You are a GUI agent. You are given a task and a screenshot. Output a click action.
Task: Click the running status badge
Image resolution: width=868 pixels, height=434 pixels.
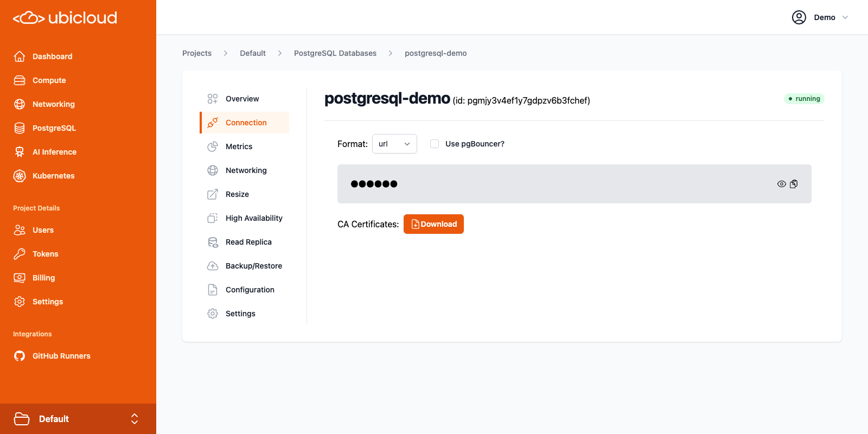(804, 99)
